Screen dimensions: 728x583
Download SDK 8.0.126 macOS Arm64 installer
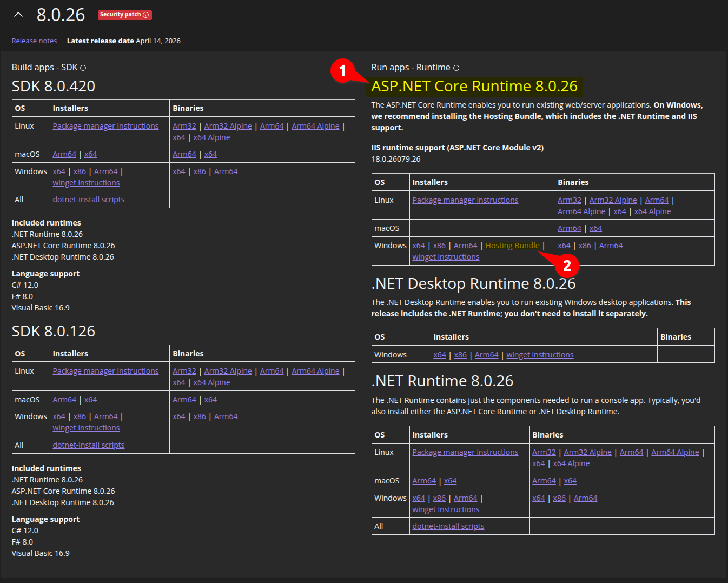pos(64,400)
